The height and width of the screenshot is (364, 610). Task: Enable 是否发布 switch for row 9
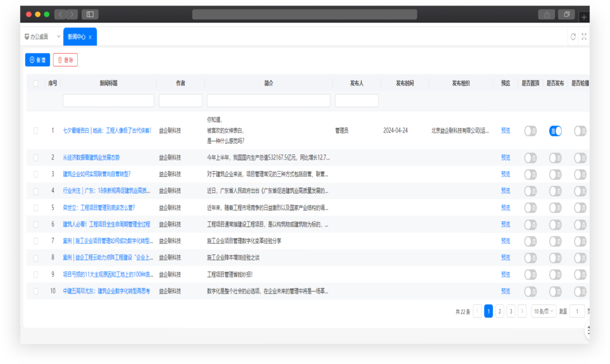(x=556, y=275)
